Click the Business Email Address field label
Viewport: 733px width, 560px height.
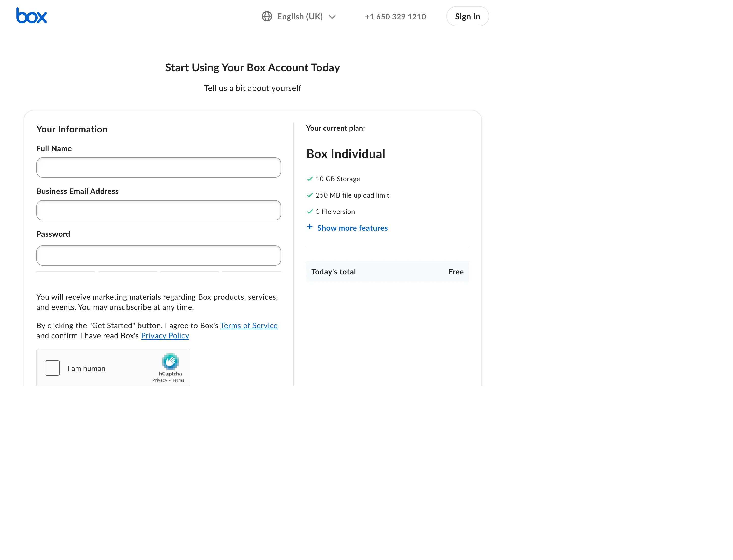coord(77,191)
